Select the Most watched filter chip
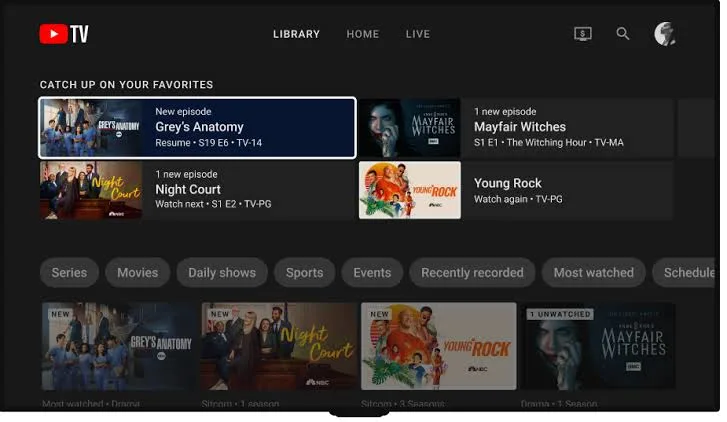Viewport: 727px width, 422px height. (x=593, y=273)
